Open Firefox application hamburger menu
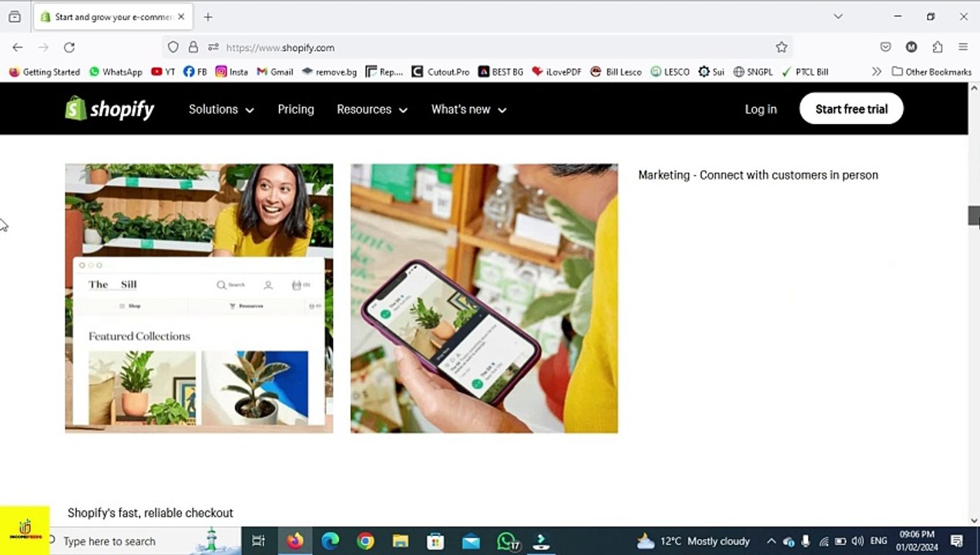980x555 pixels. [x=963, y=47]
